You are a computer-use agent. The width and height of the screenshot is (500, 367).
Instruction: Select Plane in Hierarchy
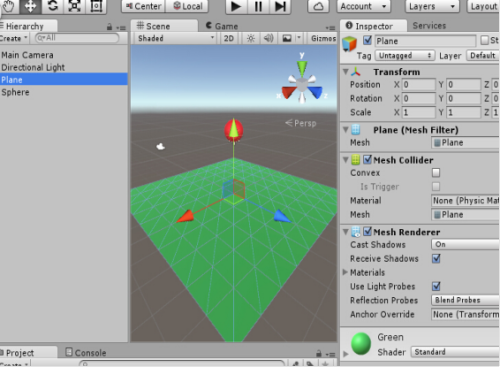[x=63, y=79]
